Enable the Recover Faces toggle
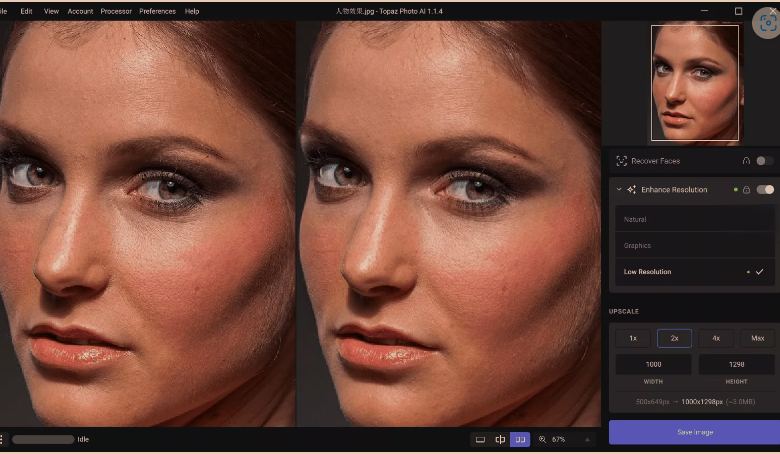Image resolution: width=780 pixels, height=454 pixels. [764, 161]
